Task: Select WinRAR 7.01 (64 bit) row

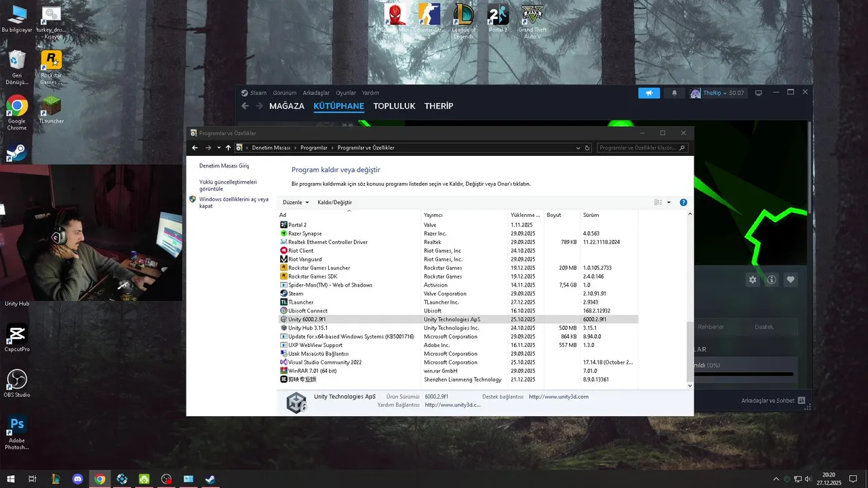Action: pos(458,371)
